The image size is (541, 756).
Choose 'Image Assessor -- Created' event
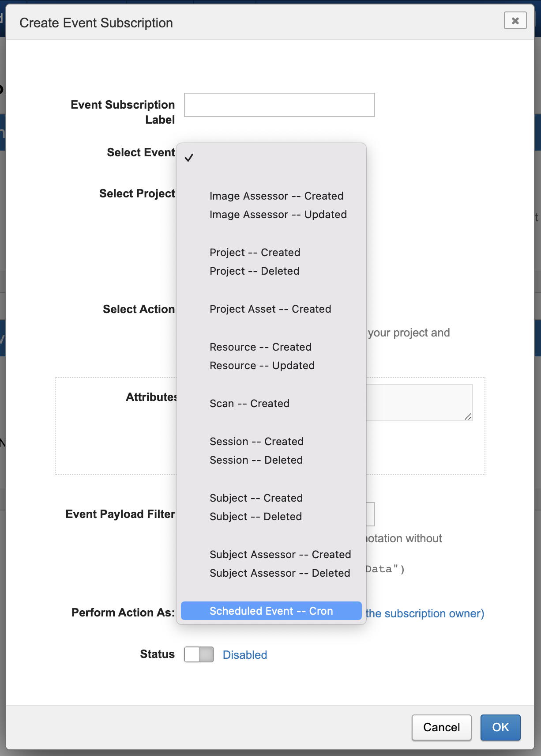(x=276, y=196)
